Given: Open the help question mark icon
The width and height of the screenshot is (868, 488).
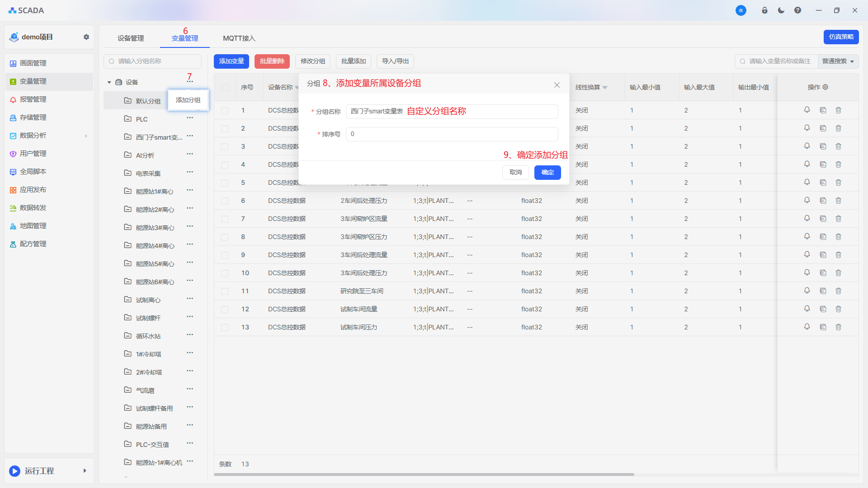Looking at the screenshot, I should point(798,10).
